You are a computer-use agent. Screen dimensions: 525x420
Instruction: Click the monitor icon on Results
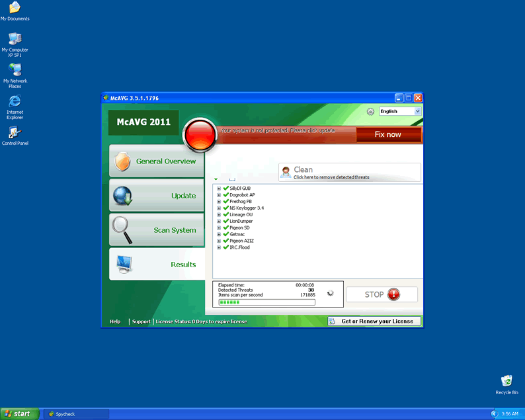pos(124,264)
